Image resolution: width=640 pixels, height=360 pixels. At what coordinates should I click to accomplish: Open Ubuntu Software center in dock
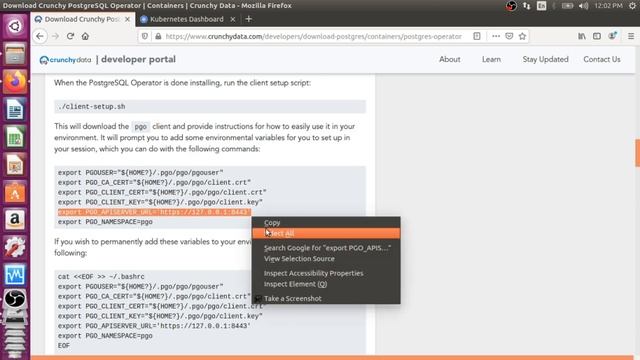tap(15, 192)
